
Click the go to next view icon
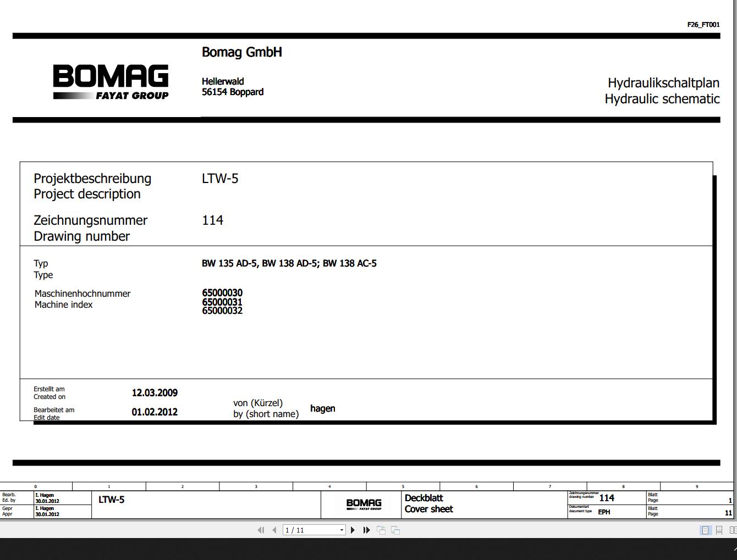[x=395, y=530]
